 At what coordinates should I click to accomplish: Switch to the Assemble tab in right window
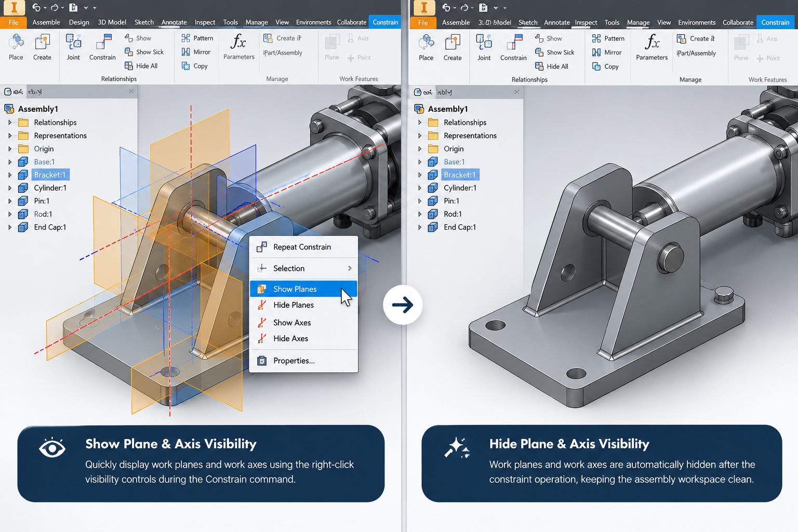(x=456, y=22)
